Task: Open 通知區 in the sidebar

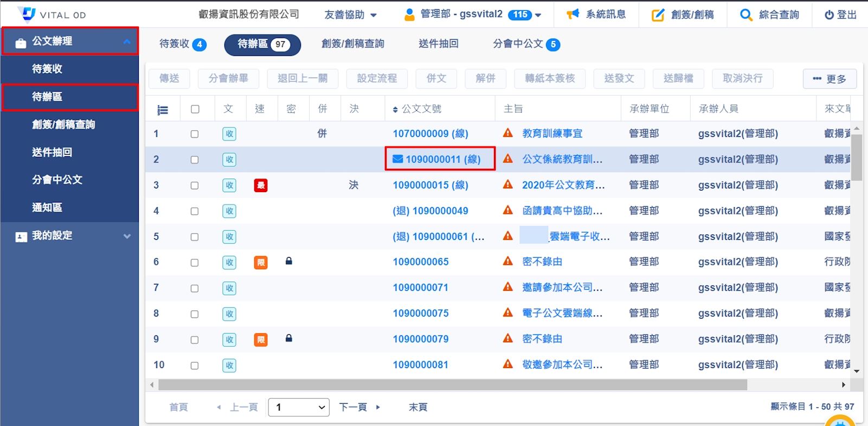Action: coord(47,207)
